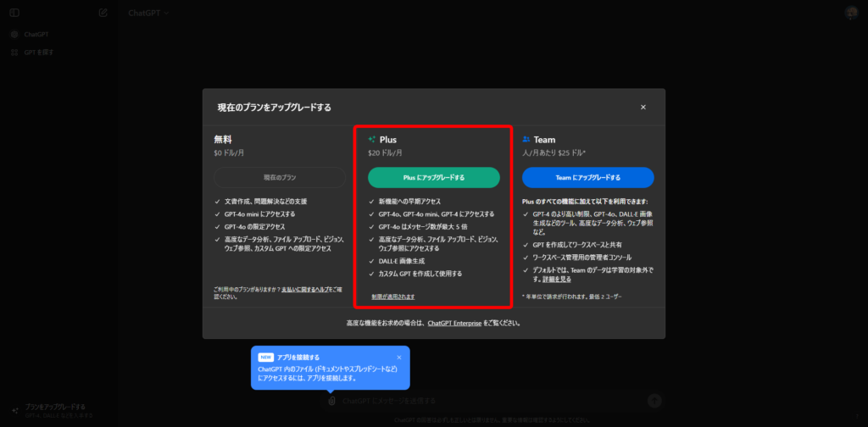This screenshot has height=427, width=868.
Task: Dismiss the アプリを接続する tooltip
Action: 399,358
